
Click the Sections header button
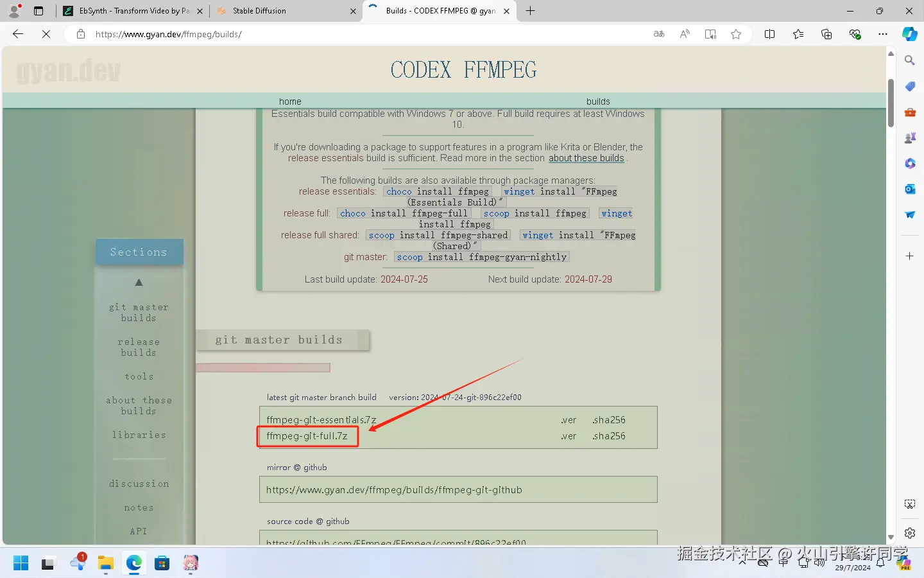pyautogui.click(x=139, y=252)
